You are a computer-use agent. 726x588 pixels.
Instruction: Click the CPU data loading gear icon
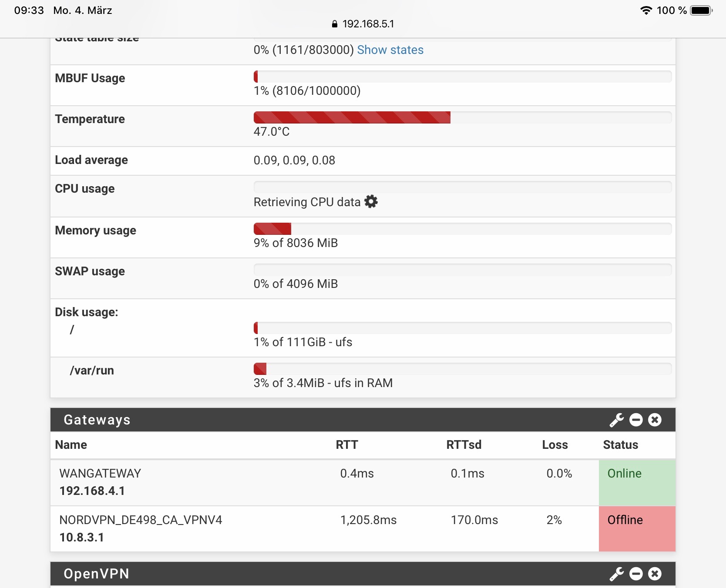[371, 202]
